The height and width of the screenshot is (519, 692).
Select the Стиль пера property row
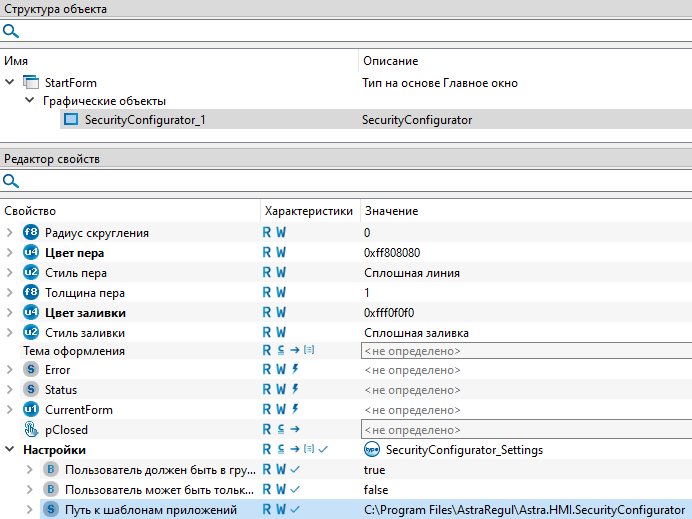[76, 273]
